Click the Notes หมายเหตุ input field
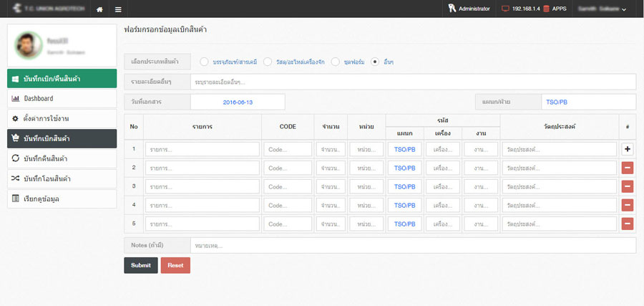 [412, 246]
